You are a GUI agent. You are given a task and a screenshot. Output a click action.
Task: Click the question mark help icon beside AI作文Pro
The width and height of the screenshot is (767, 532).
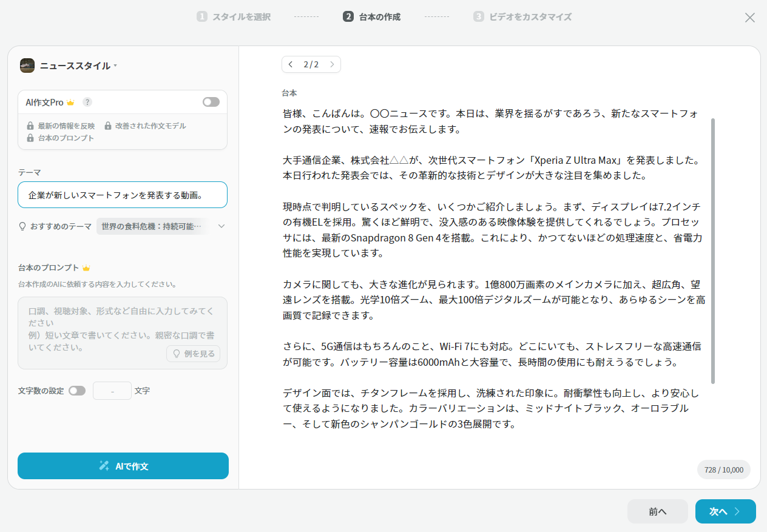pyautogui.click(x=87, y=102)
